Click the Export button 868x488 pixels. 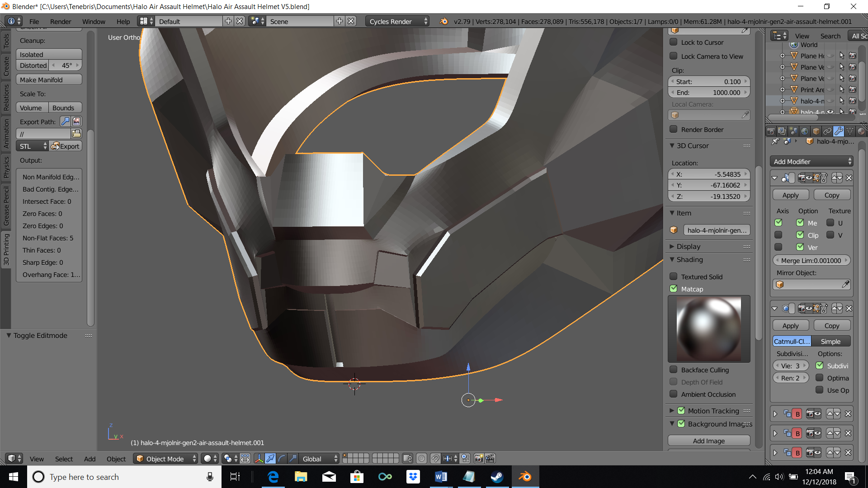pyautogui.click(x=66, y=146)
